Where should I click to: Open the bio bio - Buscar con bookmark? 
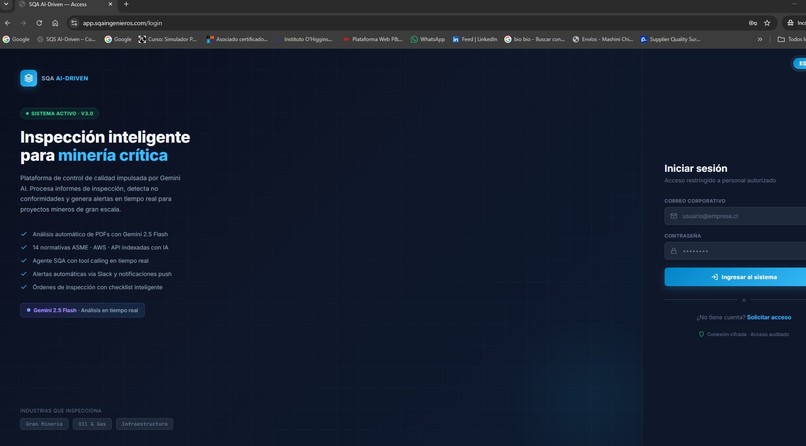pyautogui.click(x=535, y=39)
